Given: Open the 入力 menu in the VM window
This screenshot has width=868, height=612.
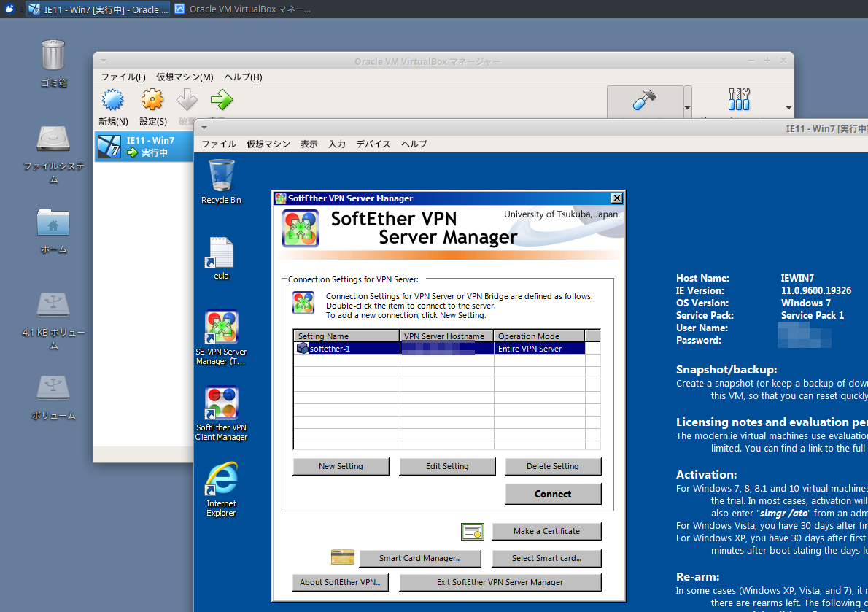Looking at the screenshot, I should [x=336, y=144].
